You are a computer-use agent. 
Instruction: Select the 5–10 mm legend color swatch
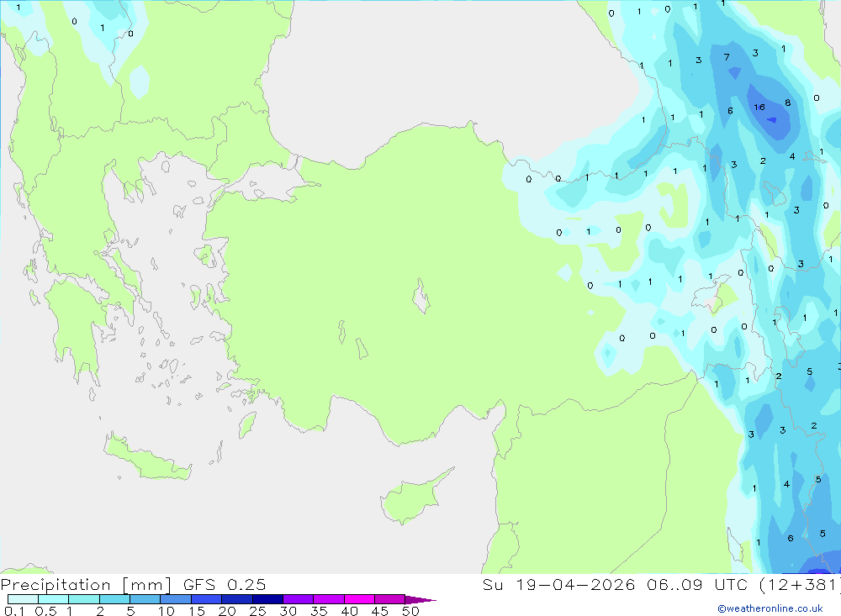[145, 599]
